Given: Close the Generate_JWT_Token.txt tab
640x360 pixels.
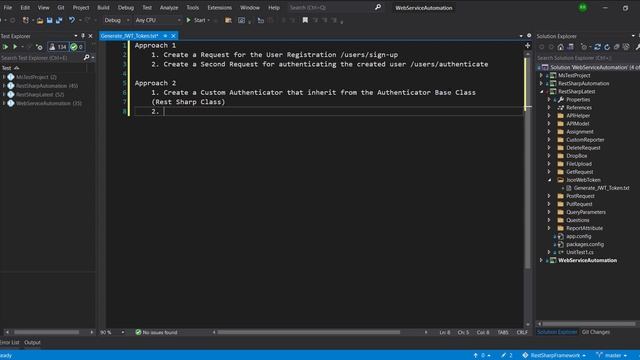Looking at the screenshot, I should [x=173, y=36].
